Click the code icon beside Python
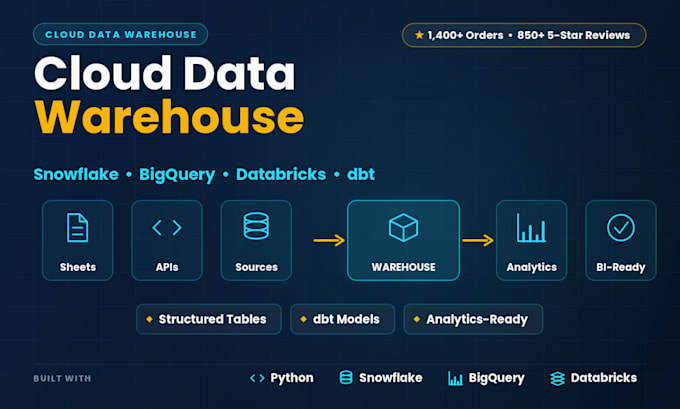The image size is (680, 409). click(257, 378)
